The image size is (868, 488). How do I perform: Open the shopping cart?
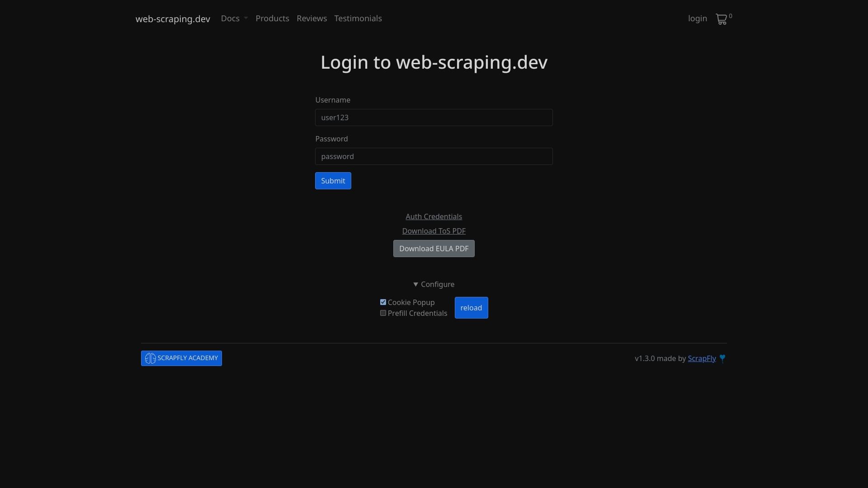(x=722, y=19)
